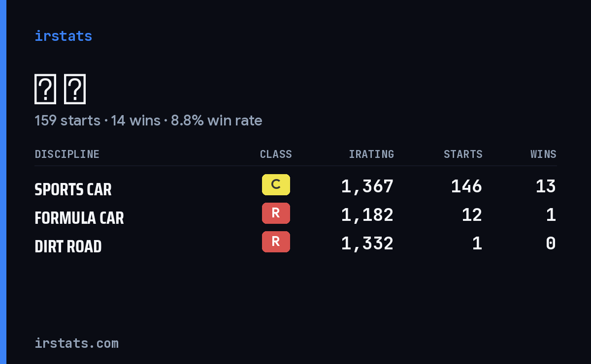This screenshot has height=364, width=591.
Task: Click the DISCIPLINE column header
Action: click(x=67, y=154)
